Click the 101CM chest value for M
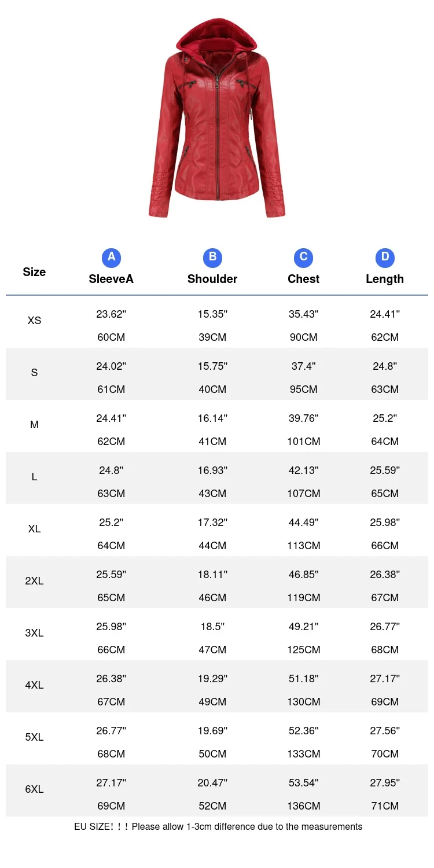The height and width of the screenshot is (868, 434). tap(303, 442)
